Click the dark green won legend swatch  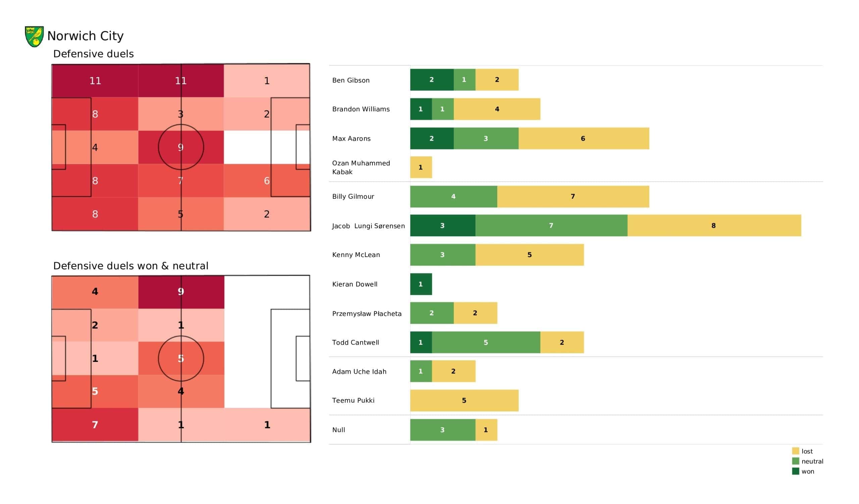click(x=795, y=471)
